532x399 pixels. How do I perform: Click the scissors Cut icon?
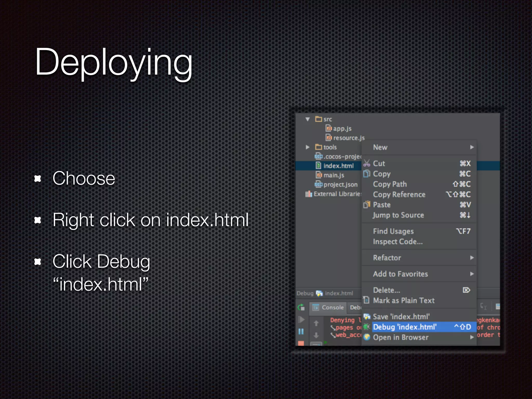[367, 163]
